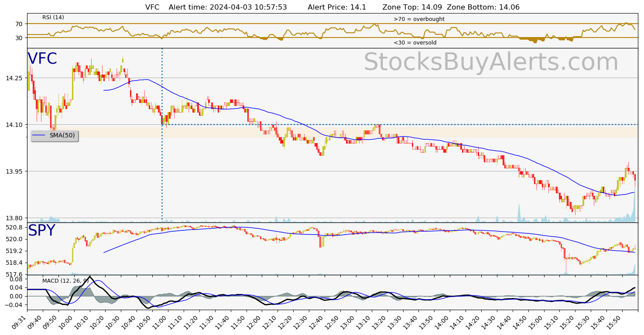
Task: Click the 519.2 SPY axis label
Action: [14, 251]
